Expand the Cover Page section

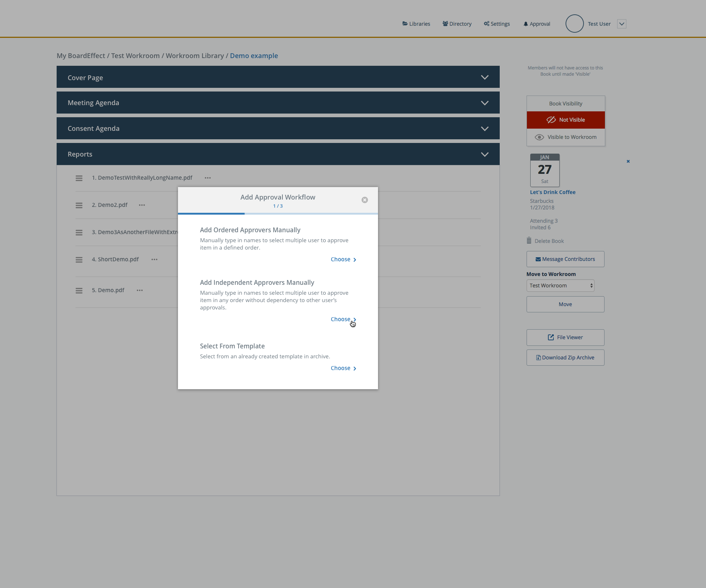[485, 77]
